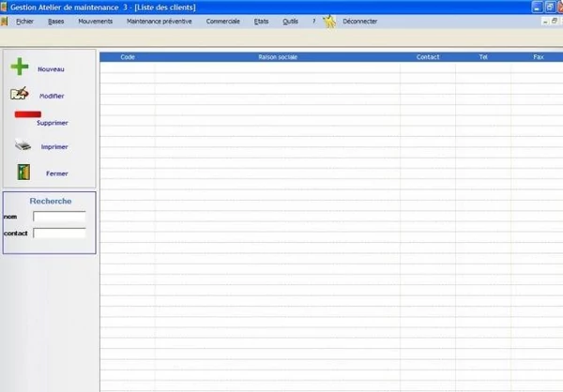Viewport: 563px width, 392px height.
Task: Click the Fax column header
Action: tap(538, 57)
